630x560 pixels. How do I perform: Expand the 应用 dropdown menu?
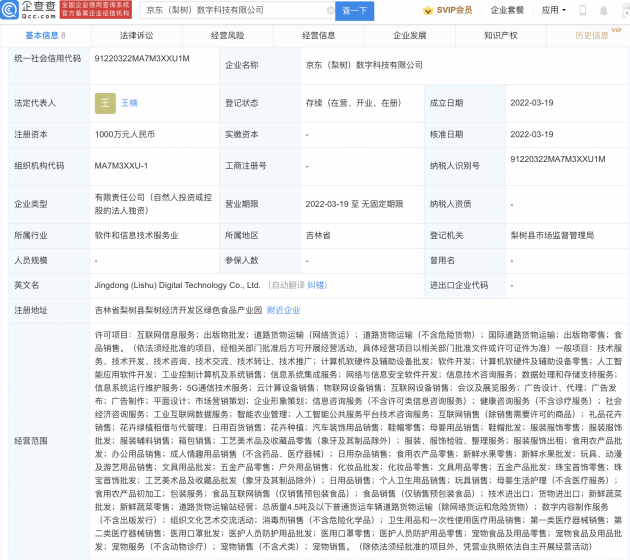(554, 10)
